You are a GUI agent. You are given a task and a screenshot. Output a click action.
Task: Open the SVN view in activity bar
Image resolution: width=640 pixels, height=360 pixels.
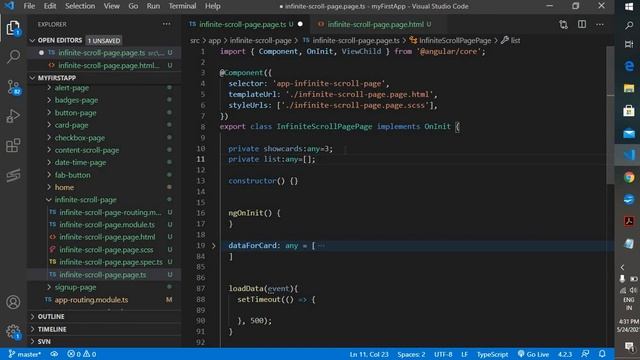point(13,176)
